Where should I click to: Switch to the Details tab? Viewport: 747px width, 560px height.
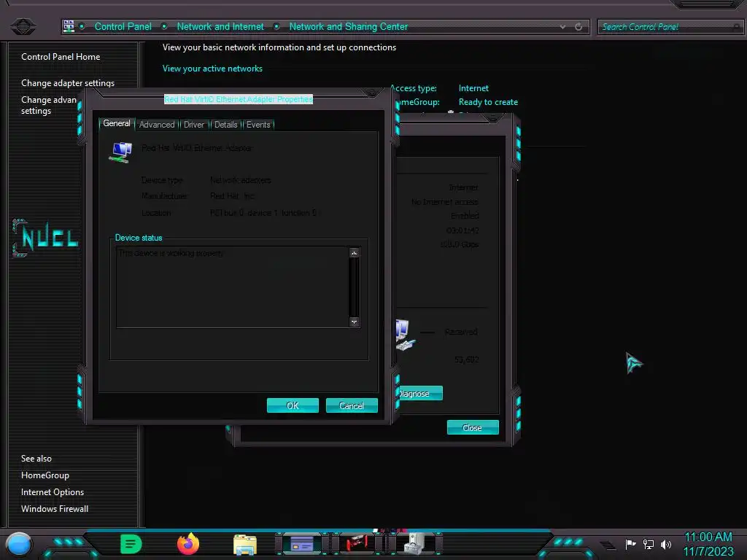[226, 124]
